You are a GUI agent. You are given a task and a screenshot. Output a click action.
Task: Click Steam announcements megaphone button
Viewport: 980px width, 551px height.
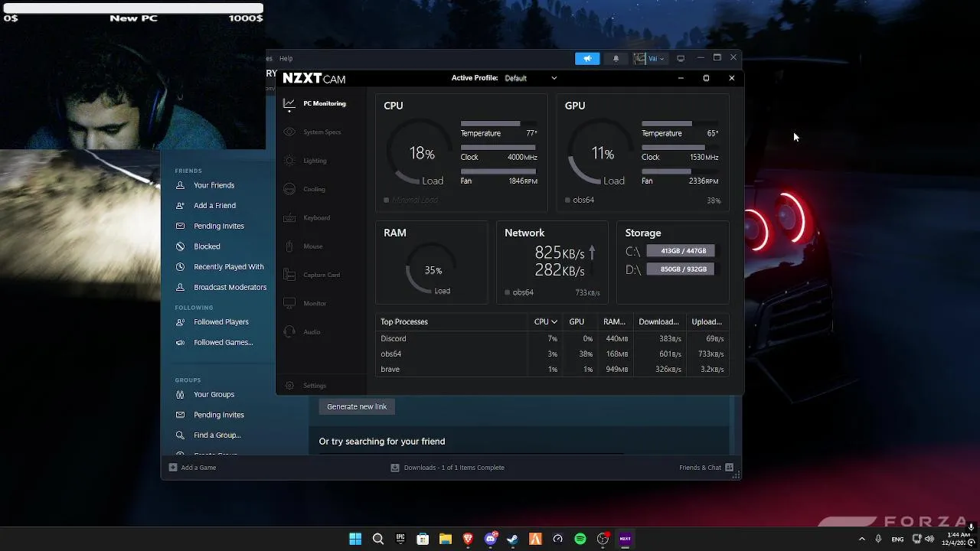[587, 58]
